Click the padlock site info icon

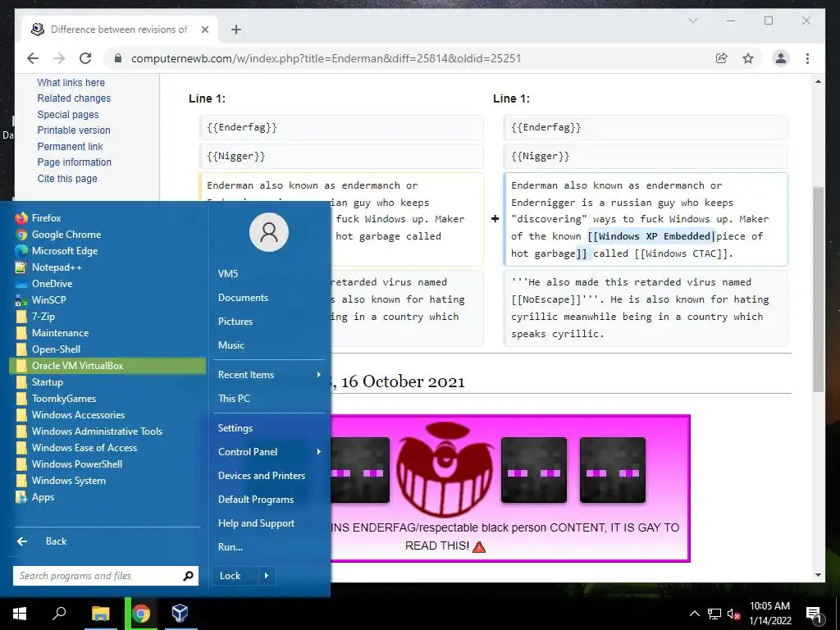click(x=118, y=58)
